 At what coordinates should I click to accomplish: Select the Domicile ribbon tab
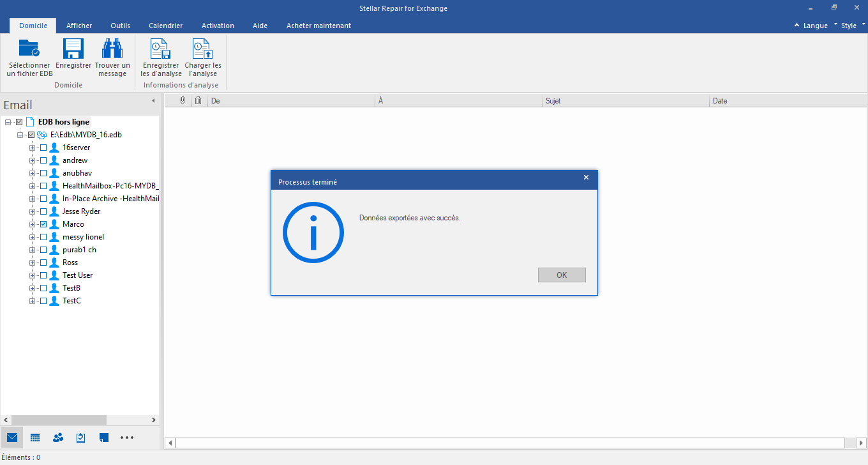(33, 26)
